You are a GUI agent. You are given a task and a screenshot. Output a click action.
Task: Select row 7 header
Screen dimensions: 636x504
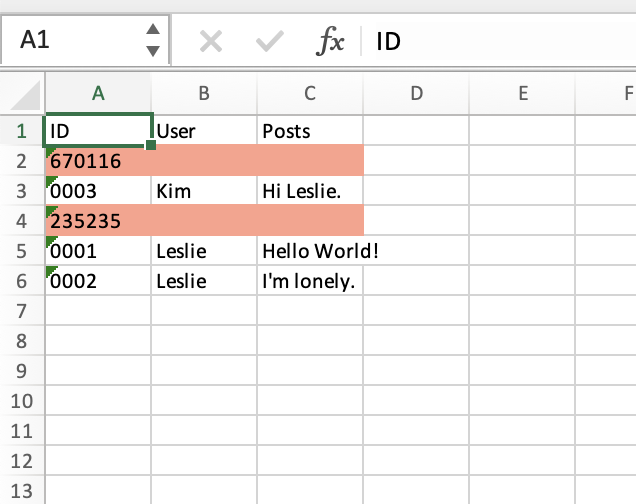click(x=21, y=311)
